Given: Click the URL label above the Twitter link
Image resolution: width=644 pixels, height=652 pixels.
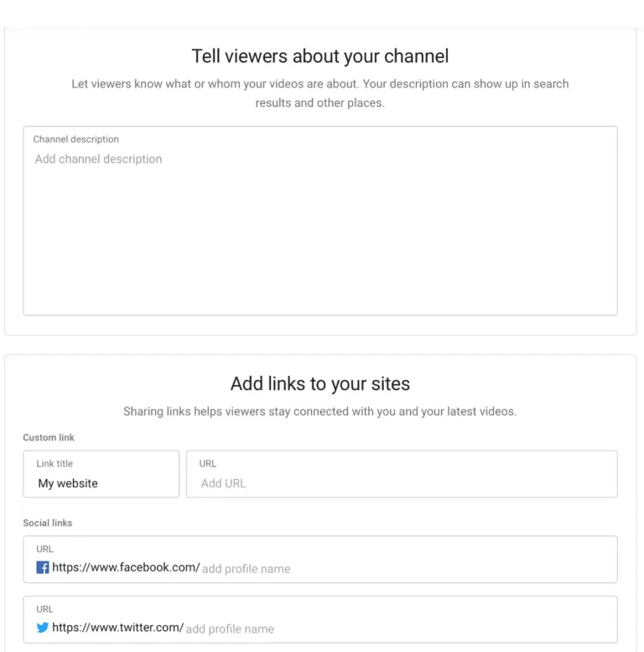Looking at the screenshot, I should coord(45,609).
